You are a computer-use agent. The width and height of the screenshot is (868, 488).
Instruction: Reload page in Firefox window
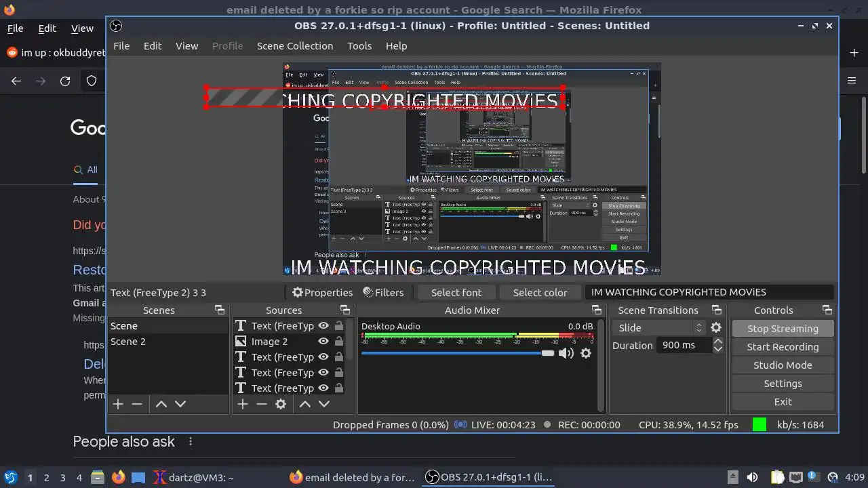65,81
